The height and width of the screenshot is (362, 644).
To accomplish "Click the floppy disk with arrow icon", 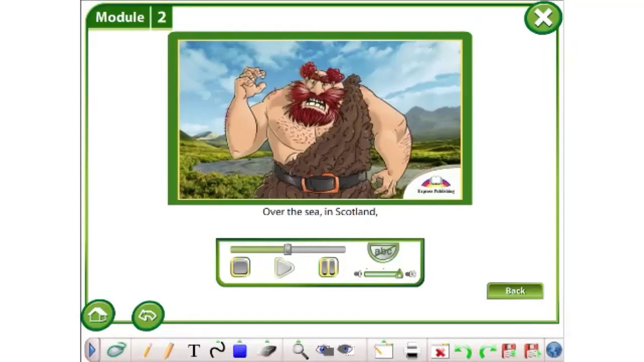I will point(532,350).
